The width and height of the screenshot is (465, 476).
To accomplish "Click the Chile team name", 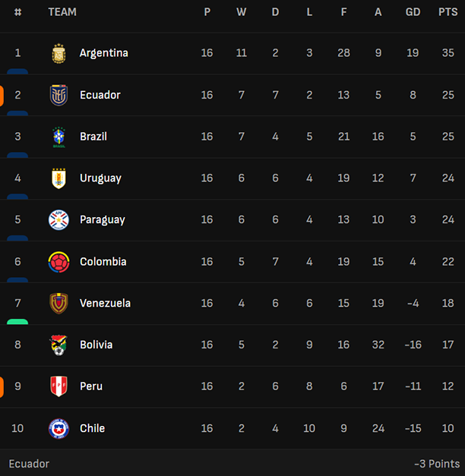I will [93, 428].
